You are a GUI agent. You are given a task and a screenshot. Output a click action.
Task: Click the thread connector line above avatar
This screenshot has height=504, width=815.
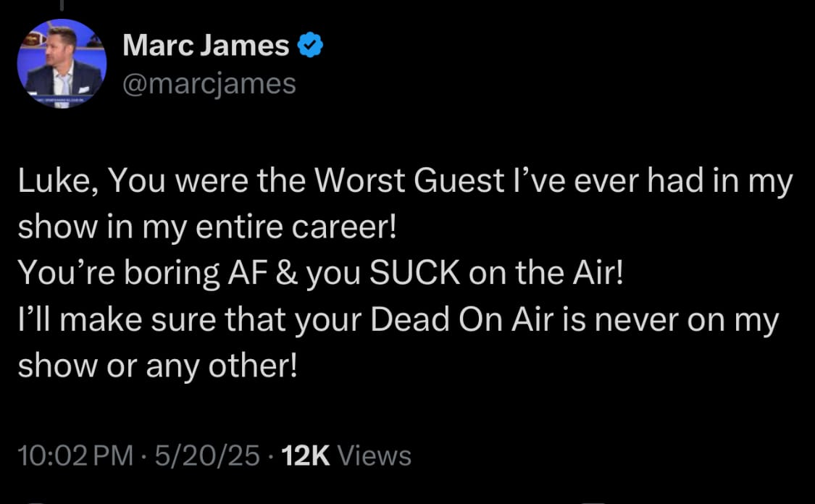click(62, 5)
